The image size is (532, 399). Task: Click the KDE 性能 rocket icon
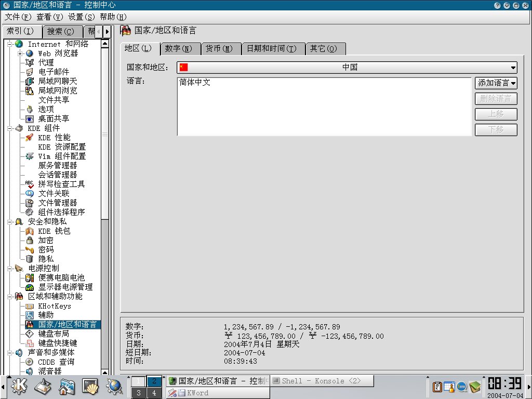pyautogui.click(x=30, y=137)
